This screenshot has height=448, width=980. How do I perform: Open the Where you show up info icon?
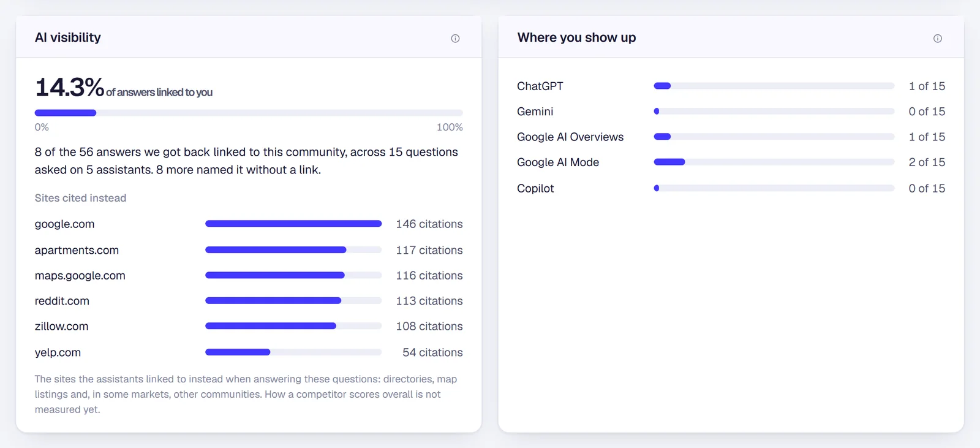coord(938,39)
